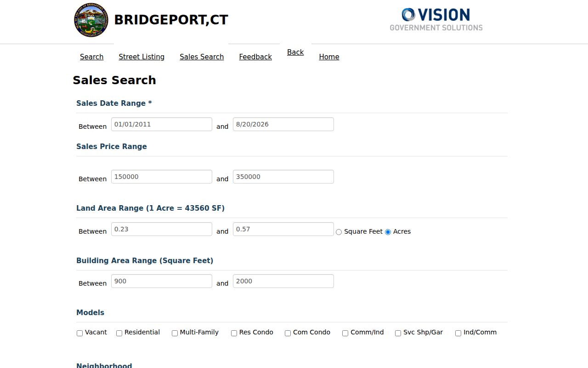
Task: Go to Home page link
Action: click(x=329, y=57)
